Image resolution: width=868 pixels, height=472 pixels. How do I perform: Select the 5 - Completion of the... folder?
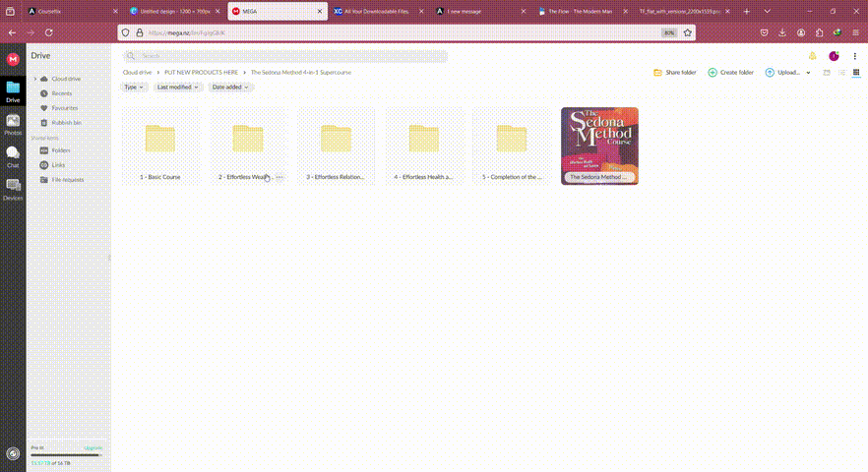coord(512,147)
